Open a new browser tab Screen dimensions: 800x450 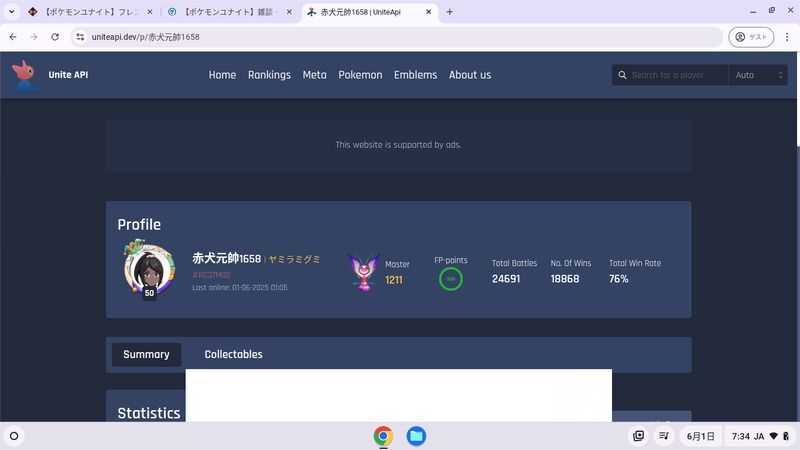[449, 12]
